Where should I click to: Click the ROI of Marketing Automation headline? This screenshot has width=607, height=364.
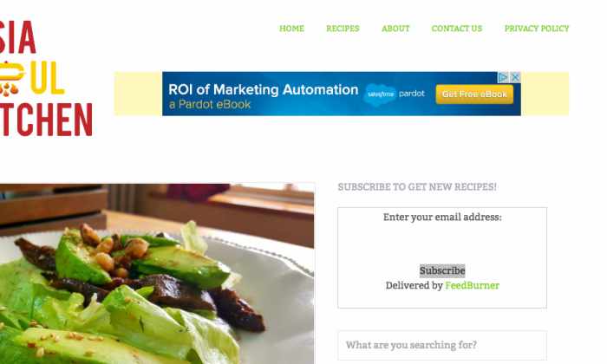click(x=264, y=89)
